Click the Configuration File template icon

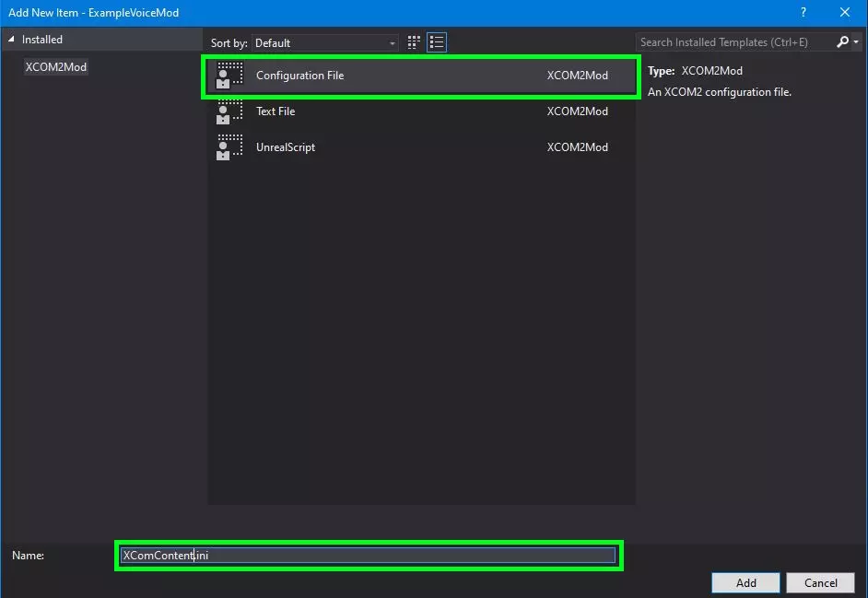pyautogui.click(x=229, y=76)
